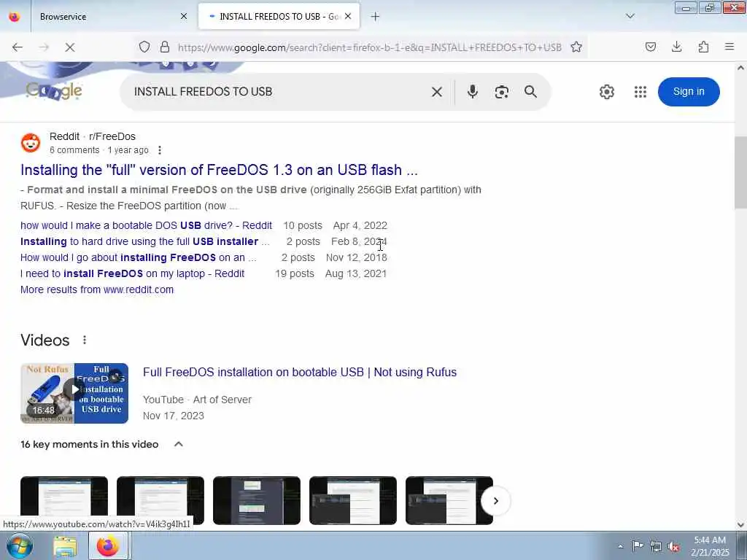
Task: Clear the Google search box text
Action: (x=437, y=92)
